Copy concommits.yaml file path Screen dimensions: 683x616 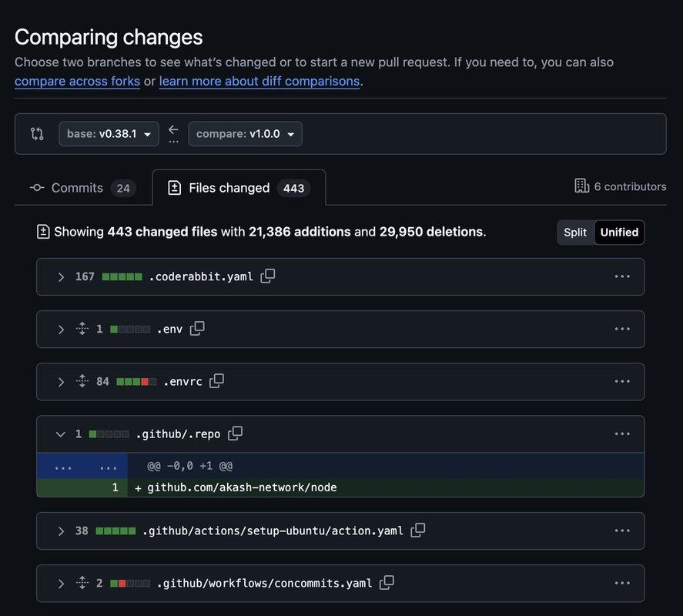pos(387,583)
